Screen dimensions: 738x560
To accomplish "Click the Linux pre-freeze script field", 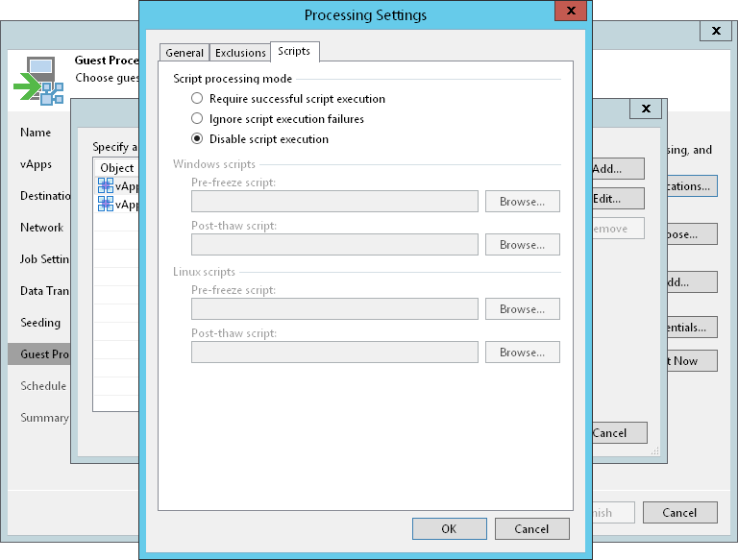I will (334, 309).
